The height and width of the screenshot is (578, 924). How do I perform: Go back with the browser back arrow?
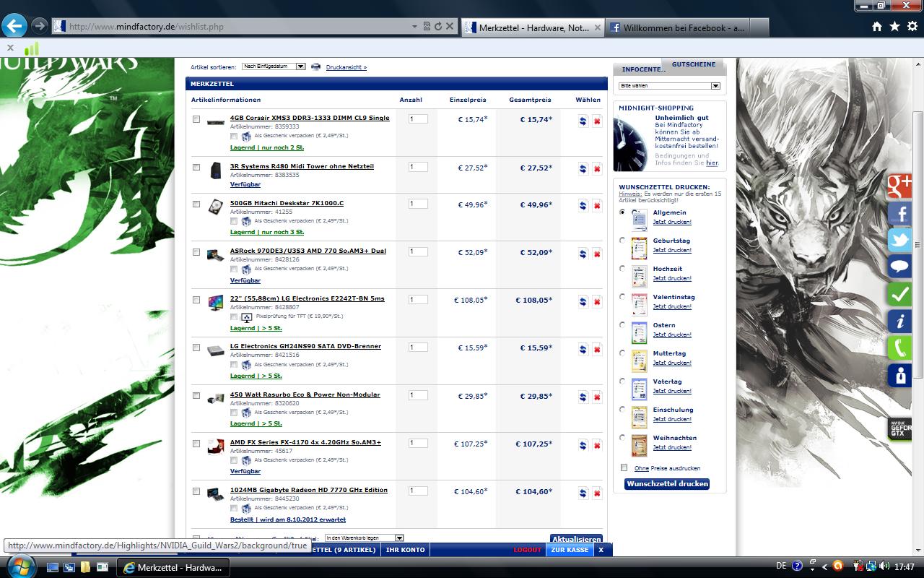coord(14,26)
